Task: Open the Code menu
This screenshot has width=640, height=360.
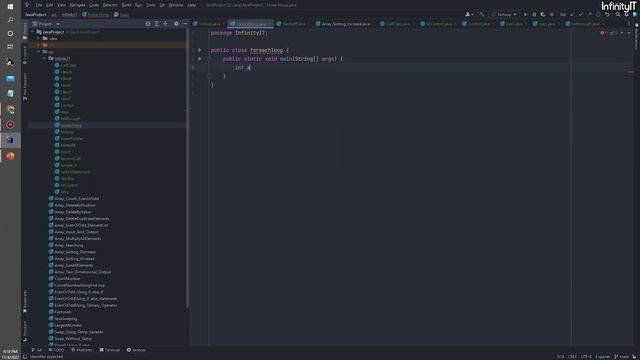Action: [94, 5]
